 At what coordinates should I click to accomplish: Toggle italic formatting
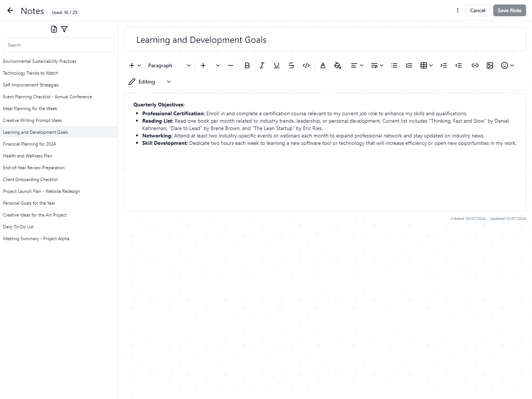[x=262, y=65]
